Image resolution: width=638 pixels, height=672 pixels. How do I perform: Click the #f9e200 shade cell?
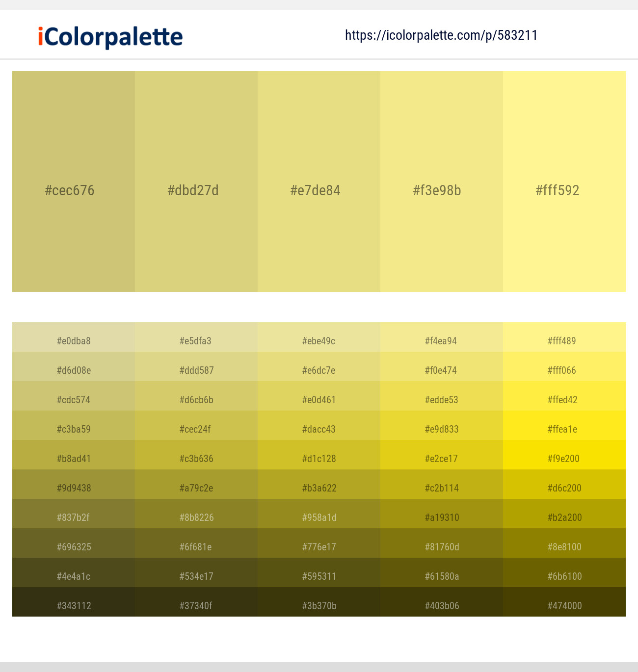(x=564, y=458)
